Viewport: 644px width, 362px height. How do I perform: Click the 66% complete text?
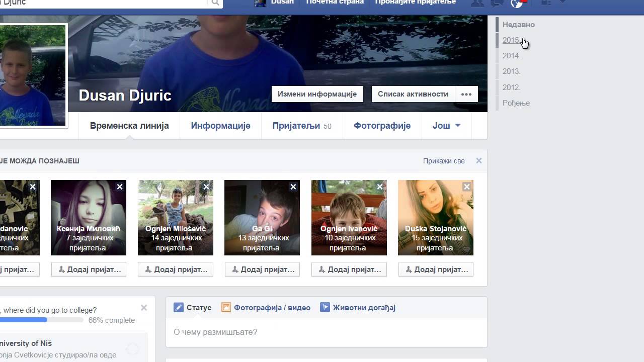click(112, 320)
